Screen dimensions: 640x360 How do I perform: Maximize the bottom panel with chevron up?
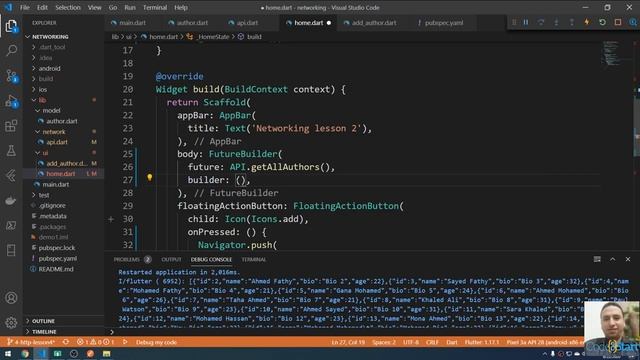(613, 259)
